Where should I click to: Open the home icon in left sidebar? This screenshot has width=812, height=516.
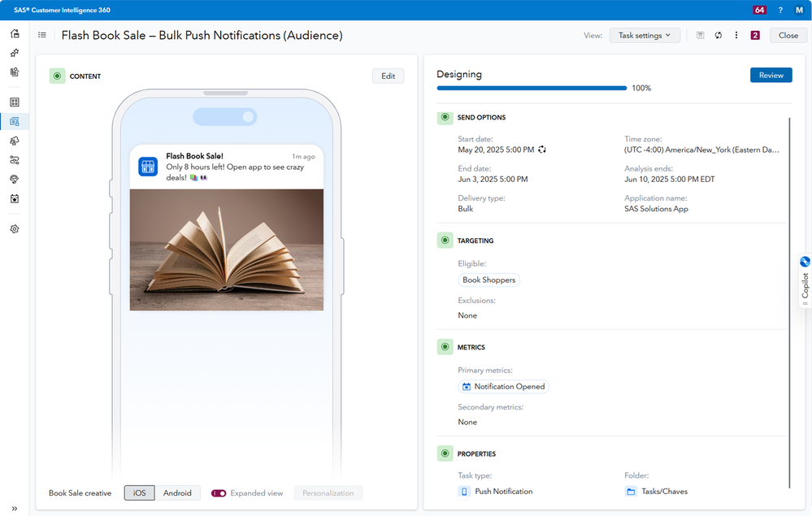[15, 33]
